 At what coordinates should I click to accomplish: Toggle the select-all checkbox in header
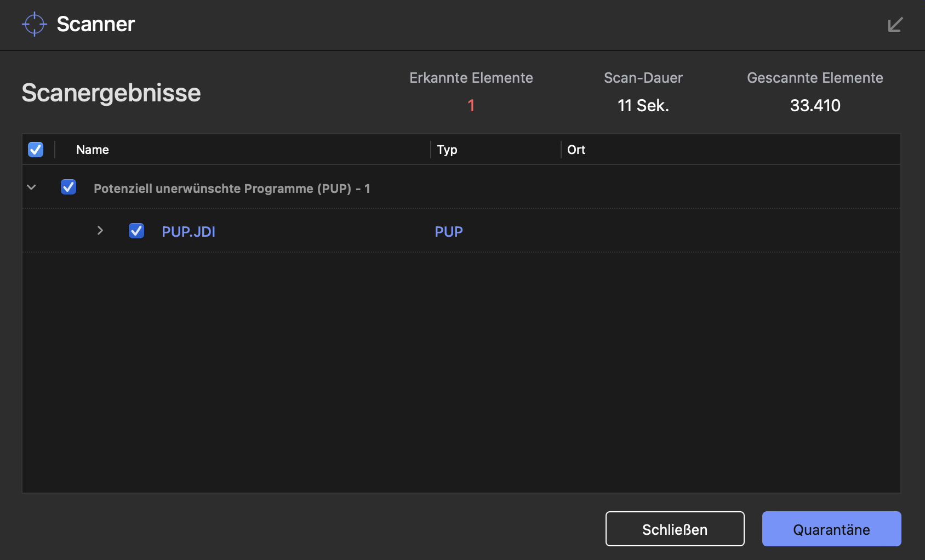tap(36, 150)
